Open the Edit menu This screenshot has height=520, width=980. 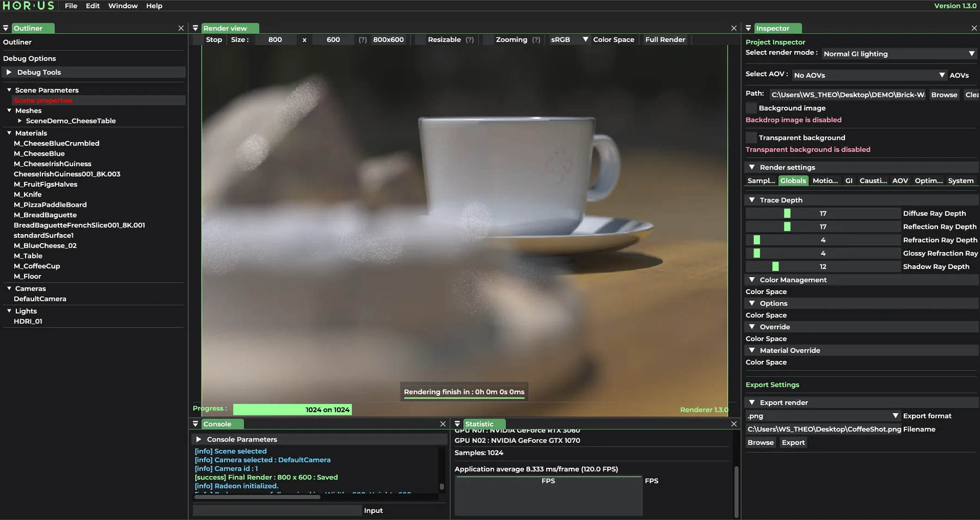[93, 6]
